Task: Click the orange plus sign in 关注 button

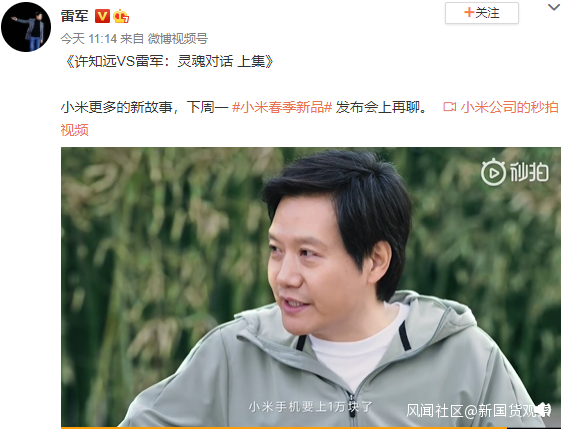Action: coord(469,13)
